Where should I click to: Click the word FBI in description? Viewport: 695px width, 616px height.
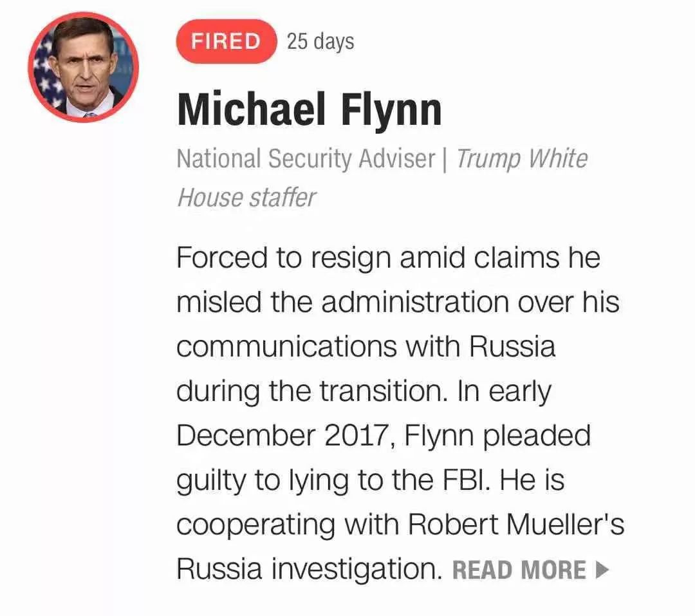point(465,480)
